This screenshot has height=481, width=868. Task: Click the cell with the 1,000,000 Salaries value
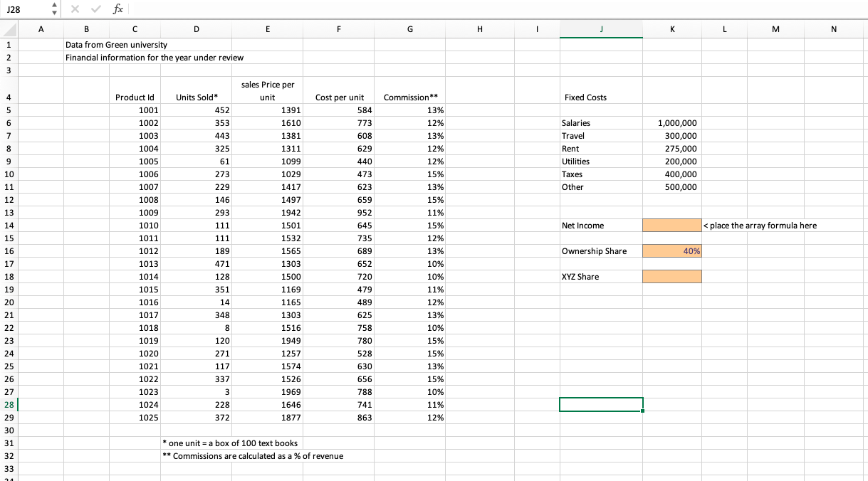click(671, 122)
